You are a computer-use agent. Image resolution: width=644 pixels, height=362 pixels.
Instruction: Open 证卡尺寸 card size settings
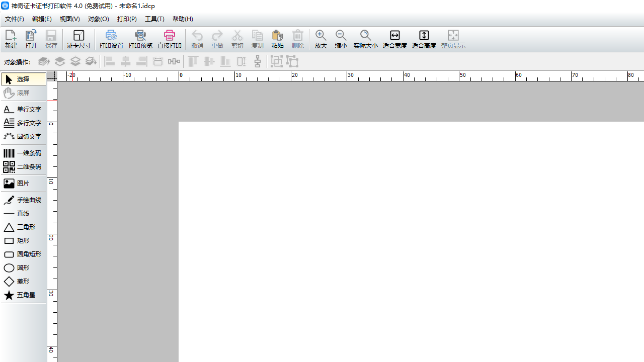click(x=79, y=39)
